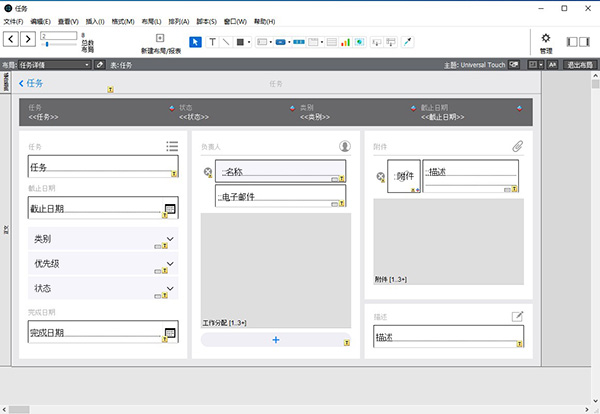Click the person icon in the 负责人 card
Viewport: 600px width, 414px height.
coord(345,146)
